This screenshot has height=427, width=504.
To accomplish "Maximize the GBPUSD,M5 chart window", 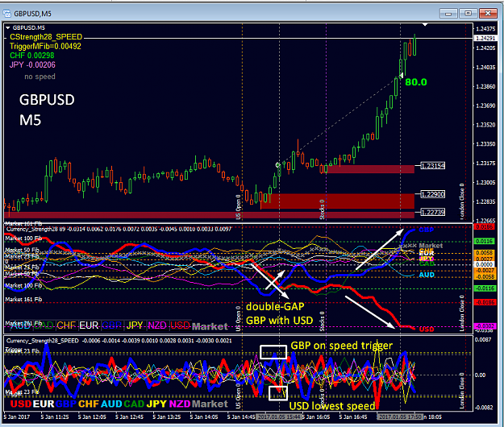I will pos(468,14).
